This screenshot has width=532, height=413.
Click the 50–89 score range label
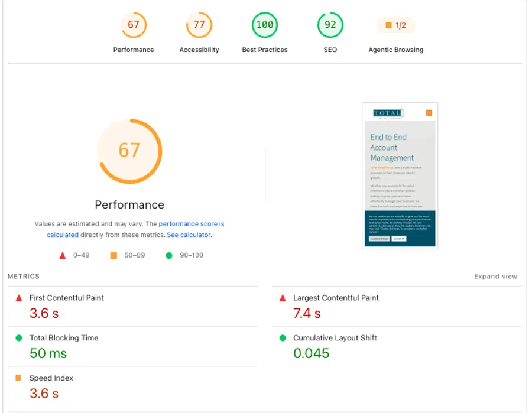coord(135,255)
